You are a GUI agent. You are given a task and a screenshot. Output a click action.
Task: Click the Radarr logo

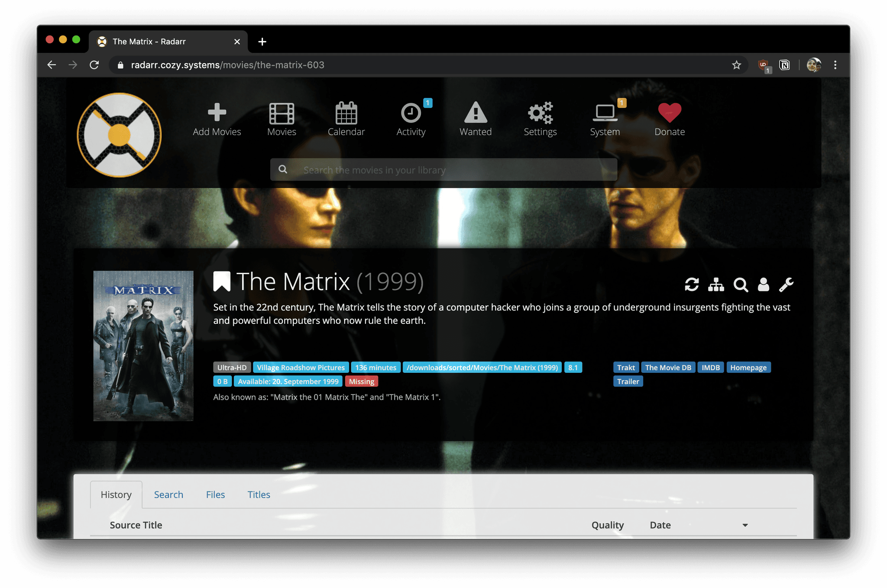tap(119, 135)
